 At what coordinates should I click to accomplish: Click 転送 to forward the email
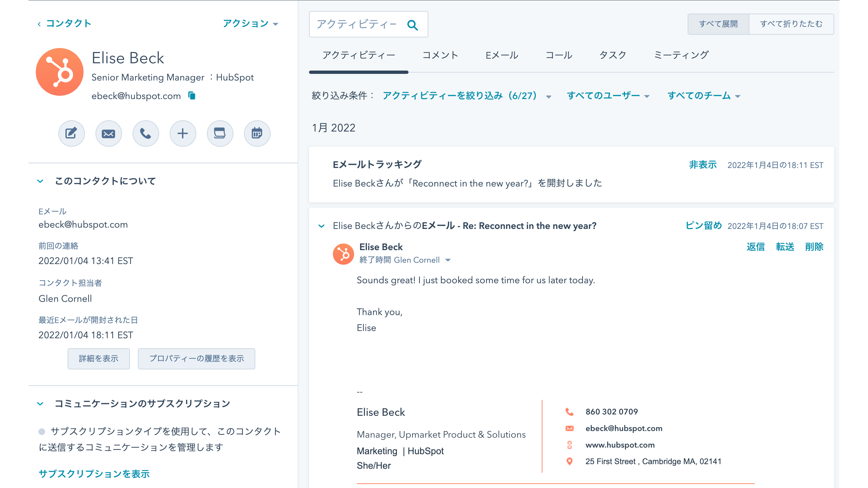pyautogui.click(x=785, y=246)
